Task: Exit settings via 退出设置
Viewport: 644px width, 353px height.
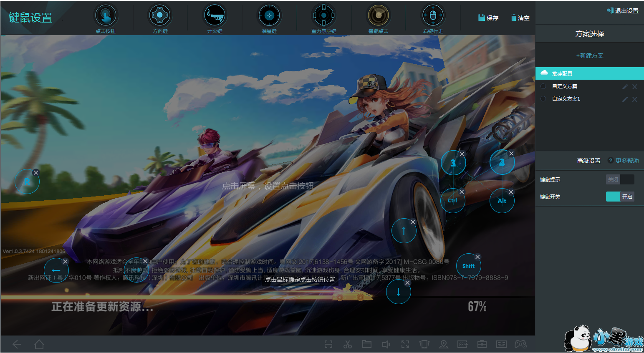Action: [623, 11]
